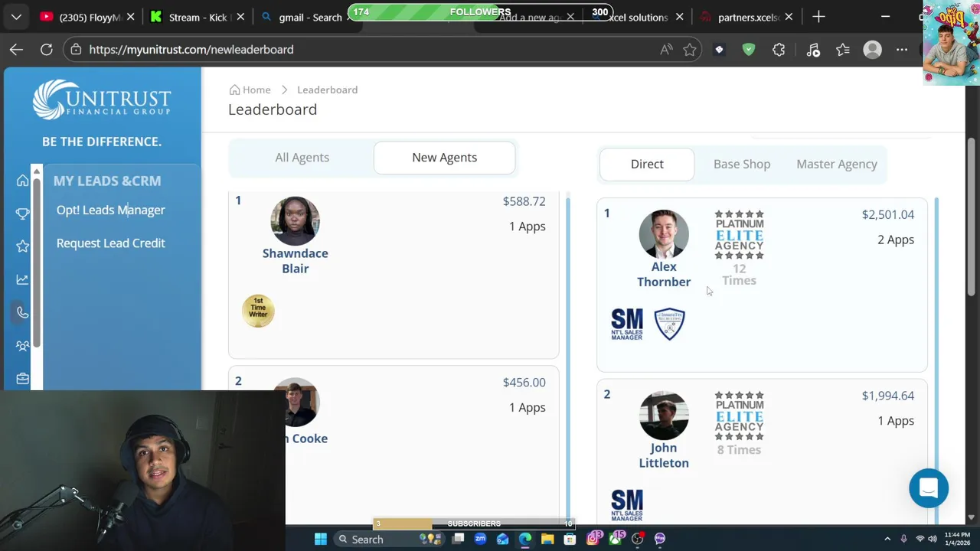This screenshot has height=551, width=980.
Task: Select the Master Agency tab
Action: tap(837, 165)
